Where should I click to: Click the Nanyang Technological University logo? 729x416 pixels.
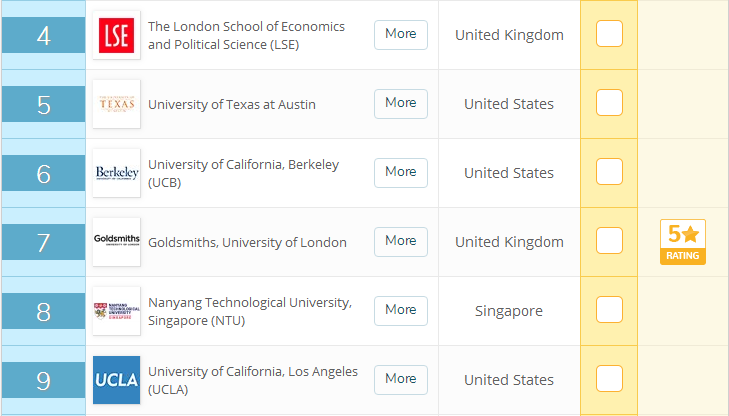(x=116, y=311)
